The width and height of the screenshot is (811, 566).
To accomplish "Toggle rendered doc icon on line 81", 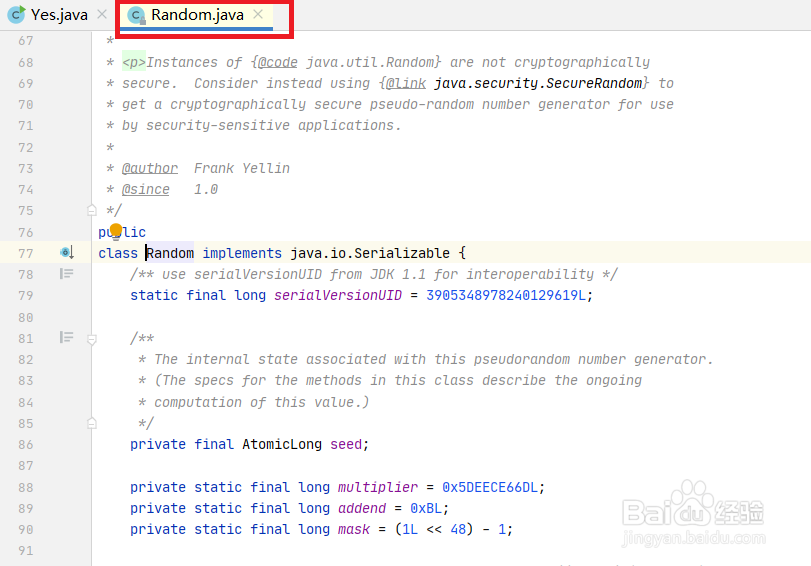I will click(66, 337).
